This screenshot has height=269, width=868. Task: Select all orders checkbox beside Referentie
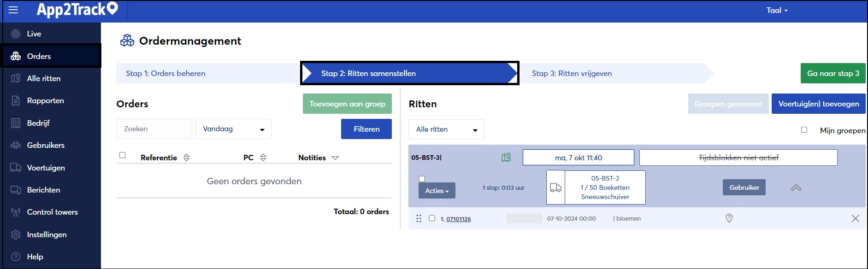point(123,155)
